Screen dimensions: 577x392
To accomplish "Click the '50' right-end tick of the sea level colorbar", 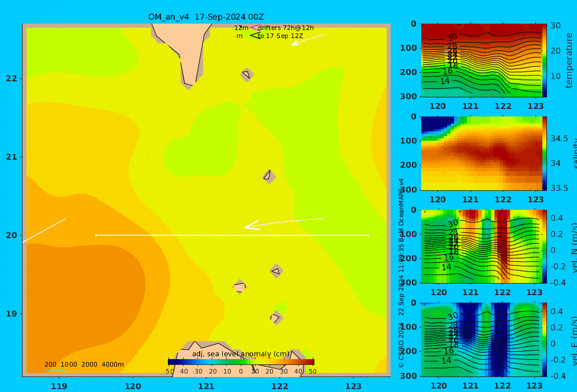I will (x=312, y=371).
